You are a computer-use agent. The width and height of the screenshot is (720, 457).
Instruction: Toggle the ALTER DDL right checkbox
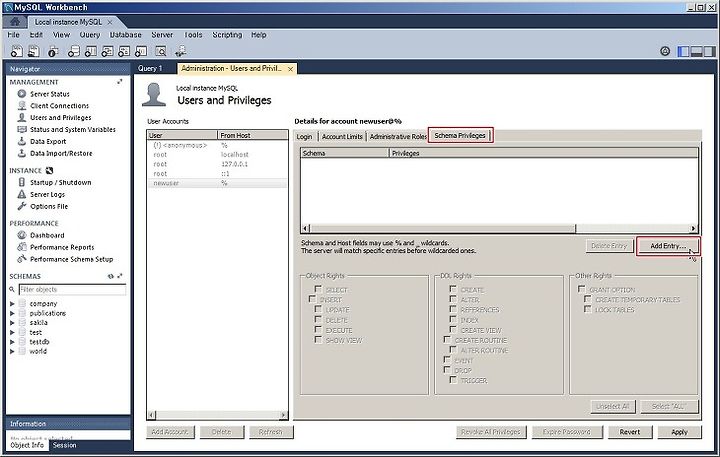453,299
